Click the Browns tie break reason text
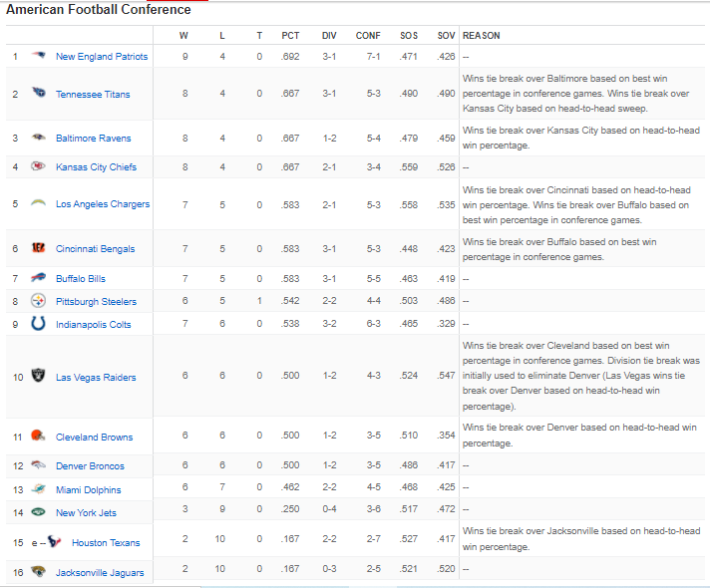Image resolution: width=710 pixels, height=588 pixels. pyautogui.click(x=579, y=435)
